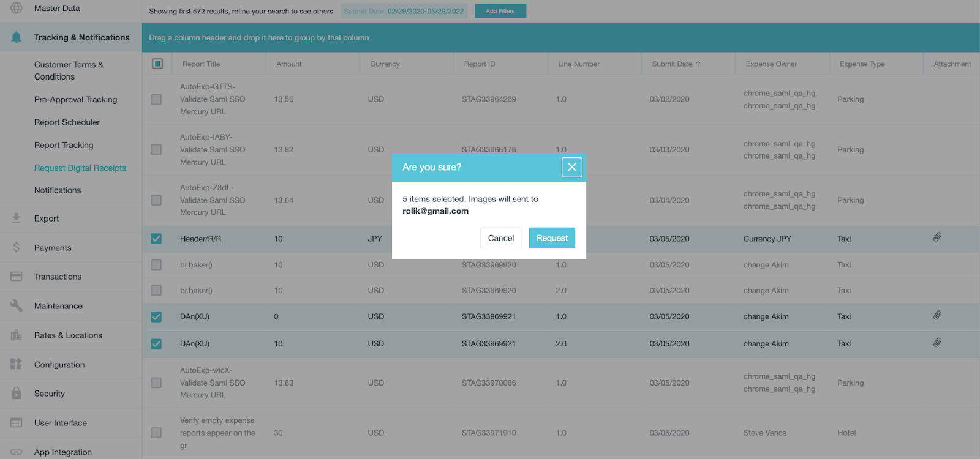Click the Security lock icon
The height and width of the screenshot is (459, 980).
(x=17, y=394)
